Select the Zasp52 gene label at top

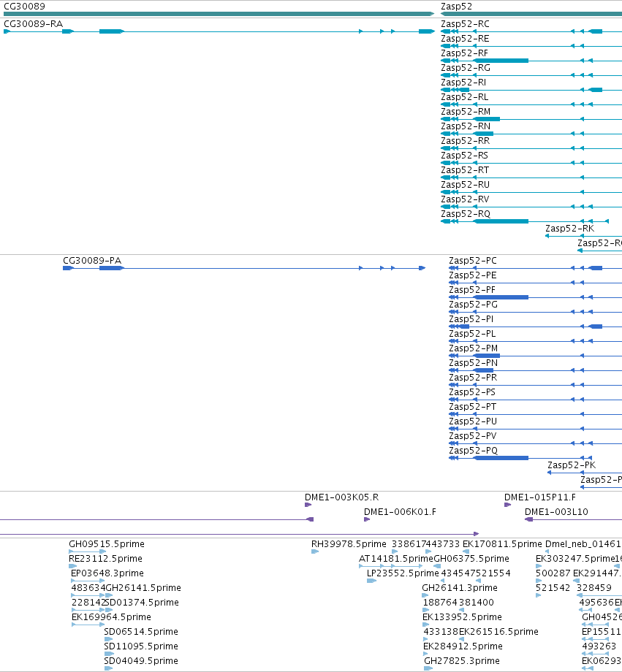point(456,7)
